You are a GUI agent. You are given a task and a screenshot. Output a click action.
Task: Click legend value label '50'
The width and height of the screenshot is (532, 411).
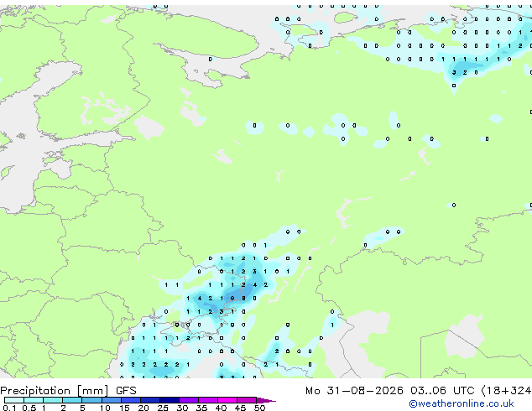point(259,408)
